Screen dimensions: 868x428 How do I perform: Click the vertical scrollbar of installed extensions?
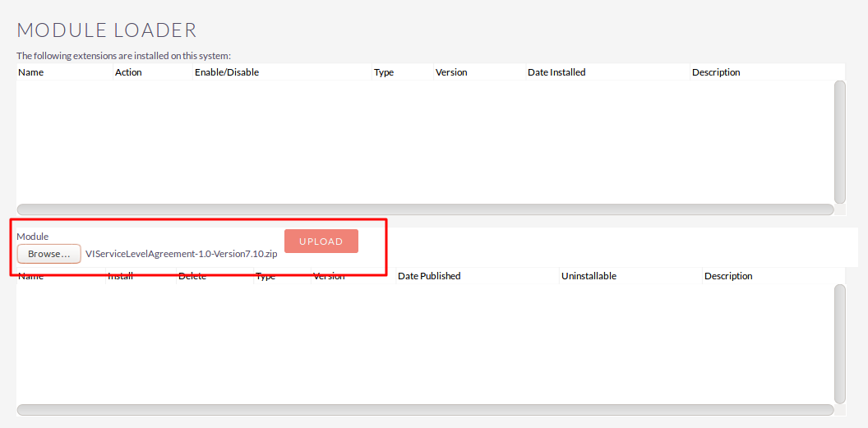tap(840, 142)
